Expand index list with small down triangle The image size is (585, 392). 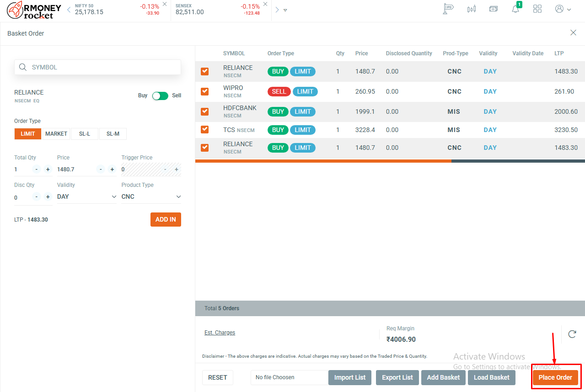[x=285, y=10]
